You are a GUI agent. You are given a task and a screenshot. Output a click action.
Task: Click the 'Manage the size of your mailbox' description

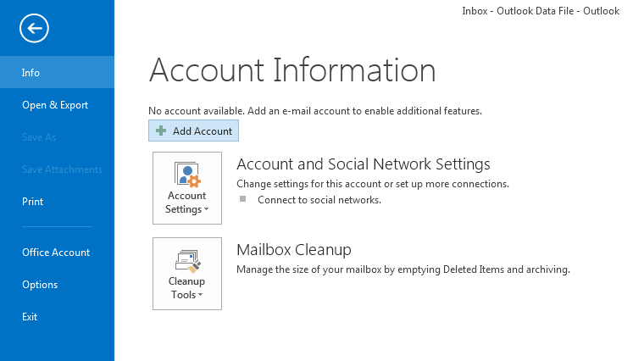[x=402, y=269]
